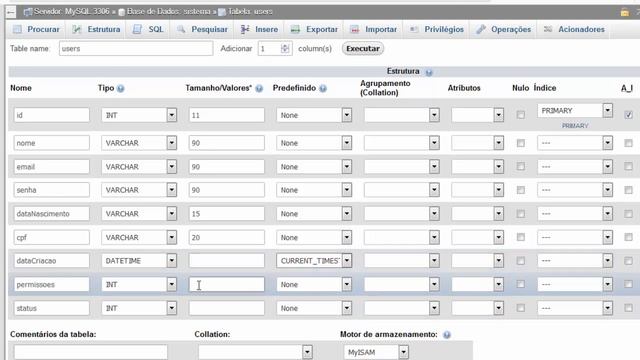640x360 pixels.
Task: Collapse the navigation panel arrow button
Action: click(11, 12)
